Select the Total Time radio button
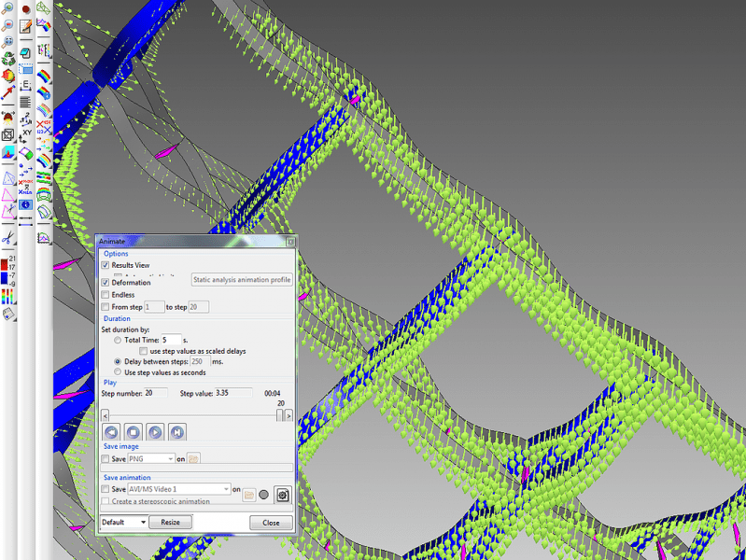The width and height of the screenshot is (746, 560). [118, 341]
